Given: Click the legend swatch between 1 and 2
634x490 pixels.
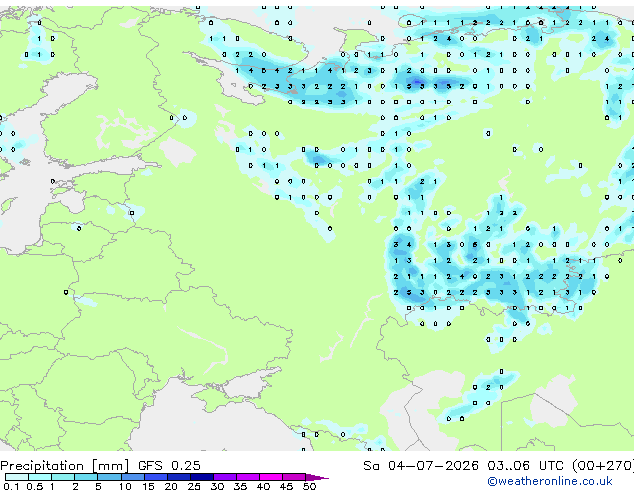Looking at the screenshot, I should pyautogui.click(x=63, y=477).
